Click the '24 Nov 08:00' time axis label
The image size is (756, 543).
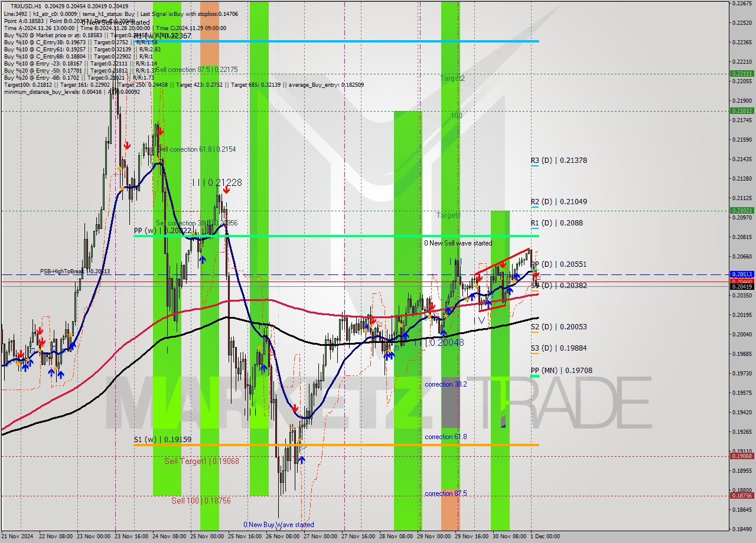pos(169,537)
